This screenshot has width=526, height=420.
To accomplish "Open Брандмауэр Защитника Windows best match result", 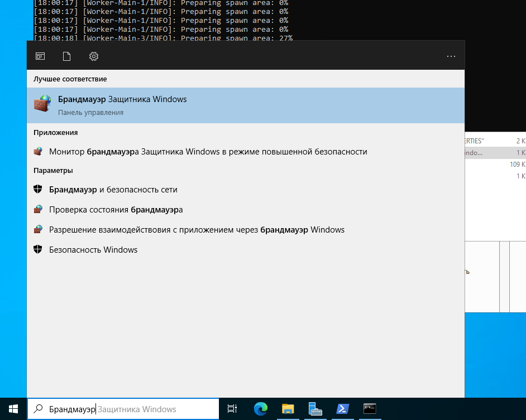I will pos(246,105).
